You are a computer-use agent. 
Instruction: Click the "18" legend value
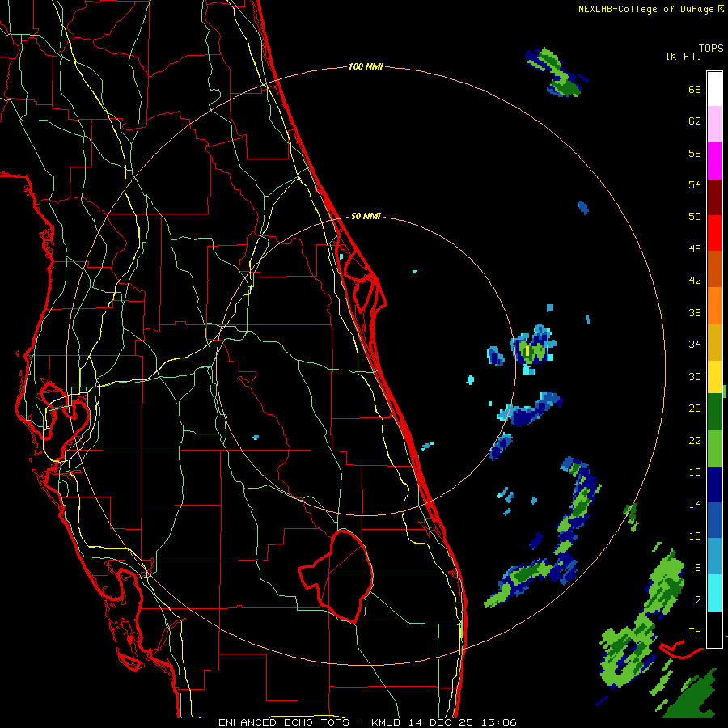pyautogui.click(x=695, y=472)
